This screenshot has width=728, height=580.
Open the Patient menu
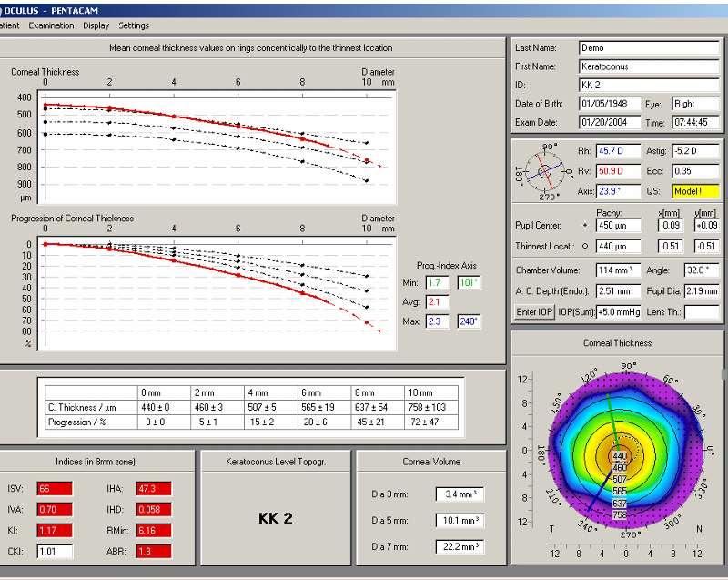point(9,25)
